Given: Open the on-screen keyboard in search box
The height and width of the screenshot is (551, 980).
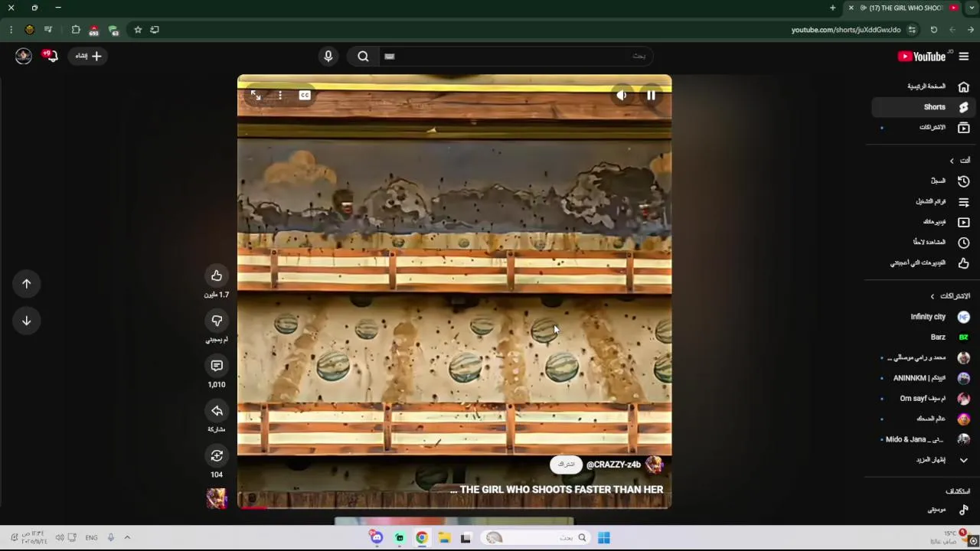Looking at the screenshot, I should 390,56.
